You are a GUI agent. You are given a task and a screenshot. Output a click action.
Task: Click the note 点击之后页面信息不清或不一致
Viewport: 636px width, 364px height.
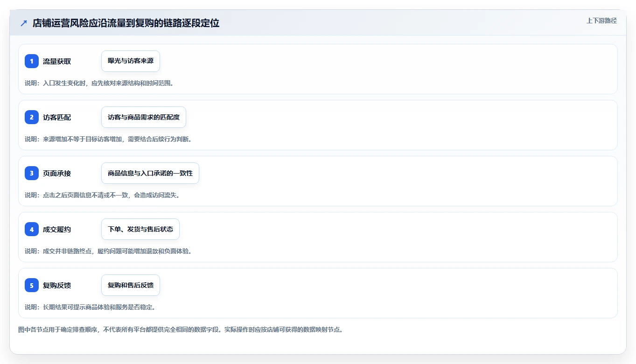(86, 195)
